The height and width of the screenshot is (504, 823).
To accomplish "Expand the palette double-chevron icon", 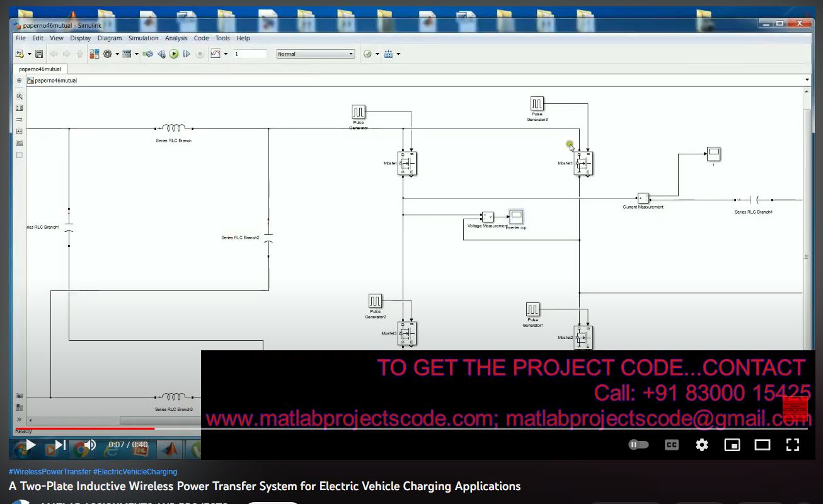I will pos(19,420).
